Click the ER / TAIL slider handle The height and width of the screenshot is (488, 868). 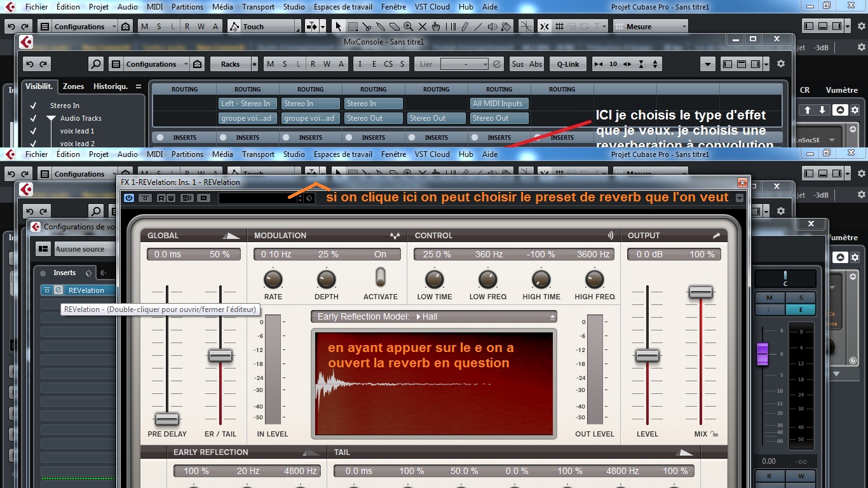220,356
